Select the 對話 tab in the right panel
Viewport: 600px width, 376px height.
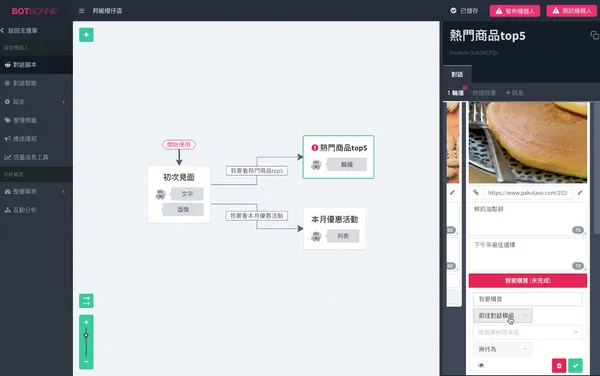click(457, 74)
